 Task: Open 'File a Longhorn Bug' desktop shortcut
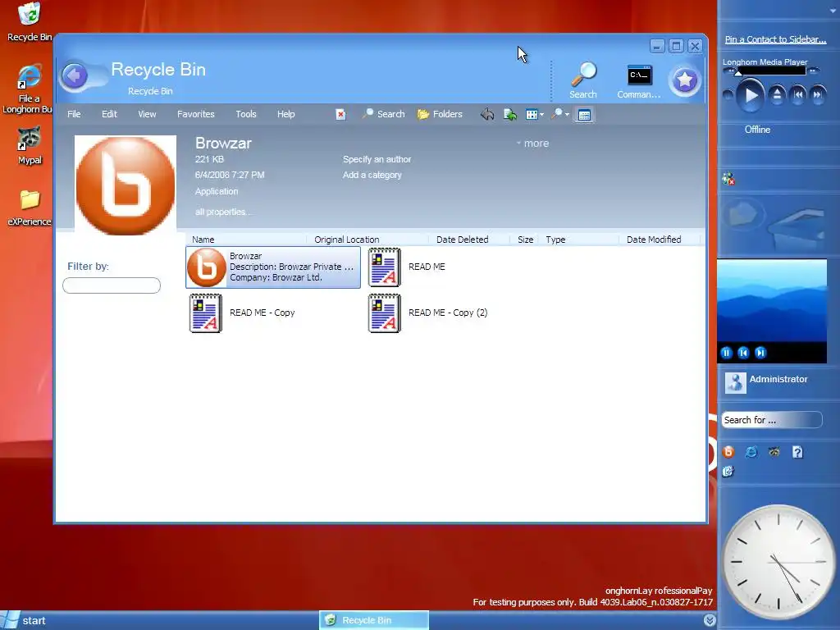pyautogui.click(x=28, y=89)
